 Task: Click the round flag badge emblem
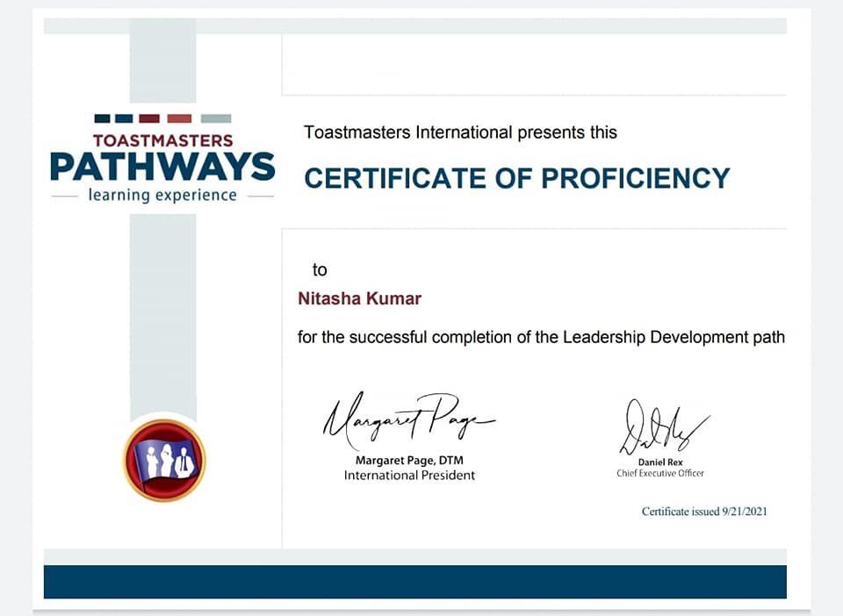tap(163, 460)
